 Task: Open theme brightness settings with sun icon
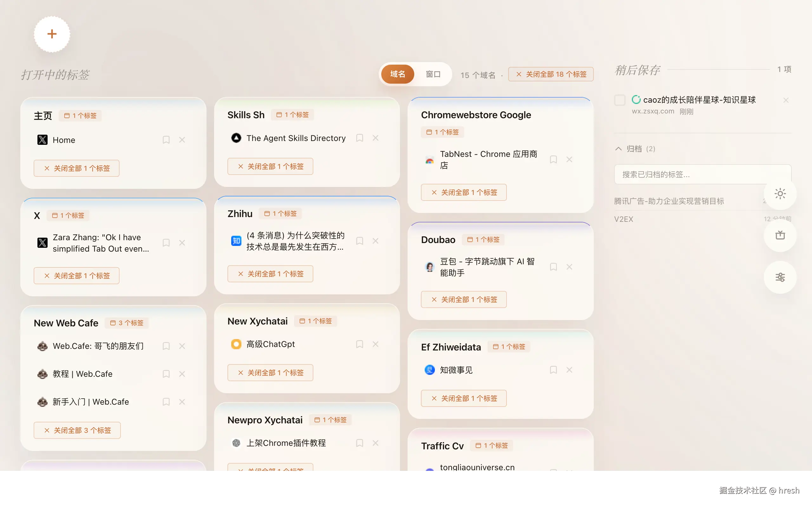point(780,194)
